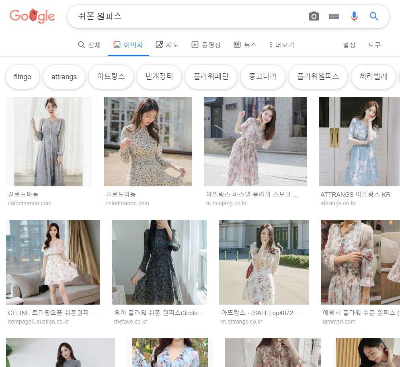This screenshot has height=367, width=400.
Task: Open image of woman holding floral skirt
Action: click(x=148, y=141)
